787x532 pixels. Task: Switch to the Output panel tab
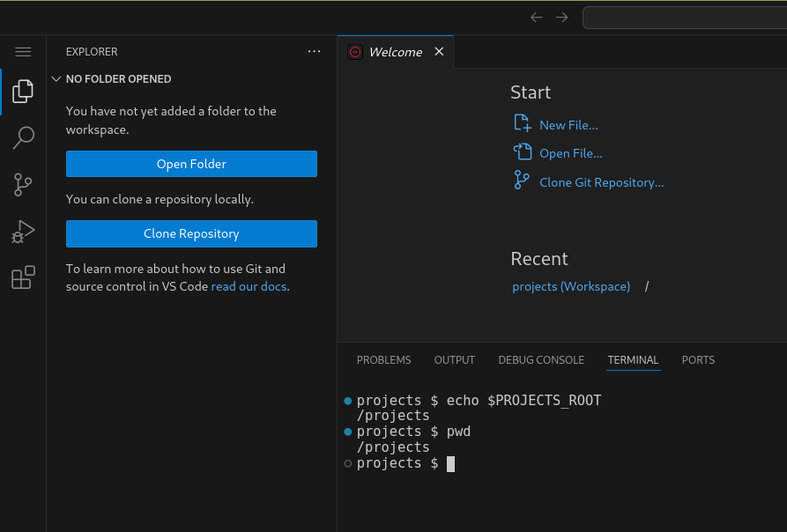click(x=454, y=360)
